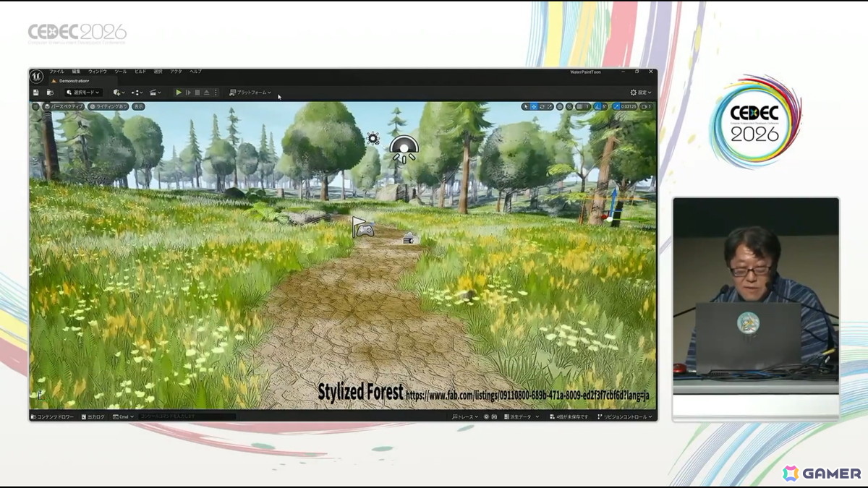
Task: Open the ビルド menu
Action: click(140, 72)
